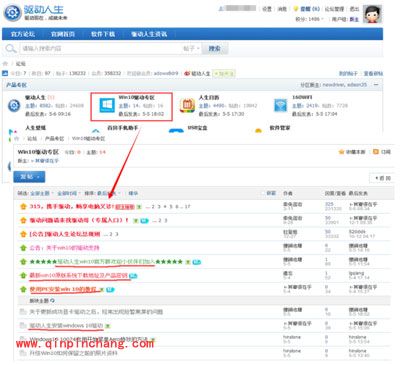Open thread 最新win10原版系统下载地址及产品密钥
This screenshot has height=365, width=400.
pos(79,275)
